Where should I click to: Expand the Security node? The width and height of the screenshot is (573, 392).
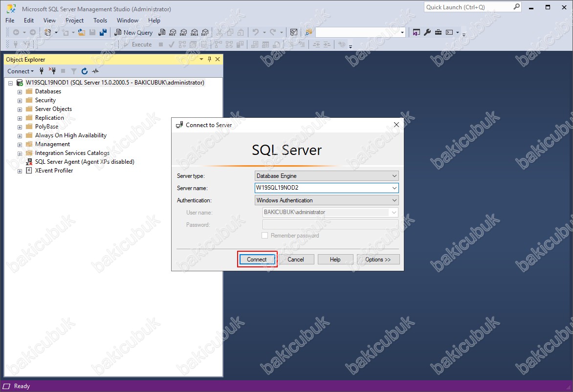coord(20,101)
